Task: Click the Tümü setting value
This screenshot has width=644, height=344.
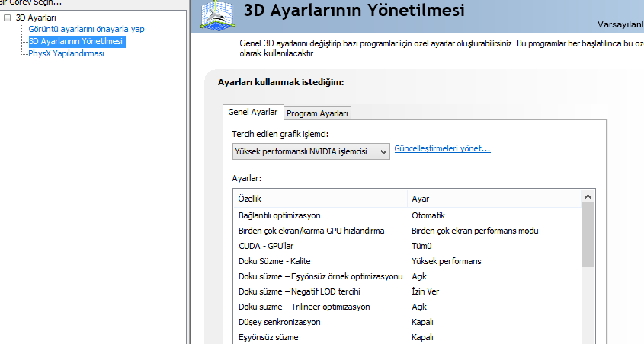Action: click(421, 246)
